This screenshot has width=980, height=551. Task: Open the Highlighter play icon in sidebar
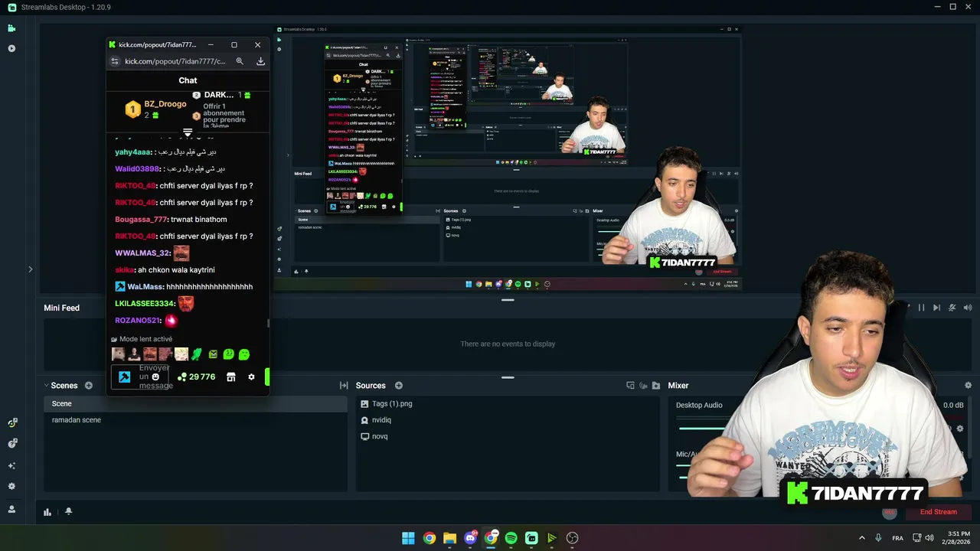pyautogui.click(x=11, y=48)
